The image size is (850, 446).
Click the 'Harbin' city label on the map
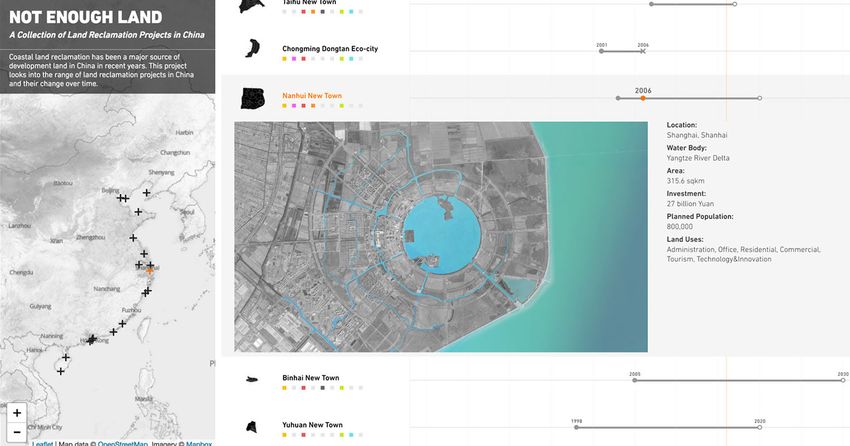(x=184, y=132)
